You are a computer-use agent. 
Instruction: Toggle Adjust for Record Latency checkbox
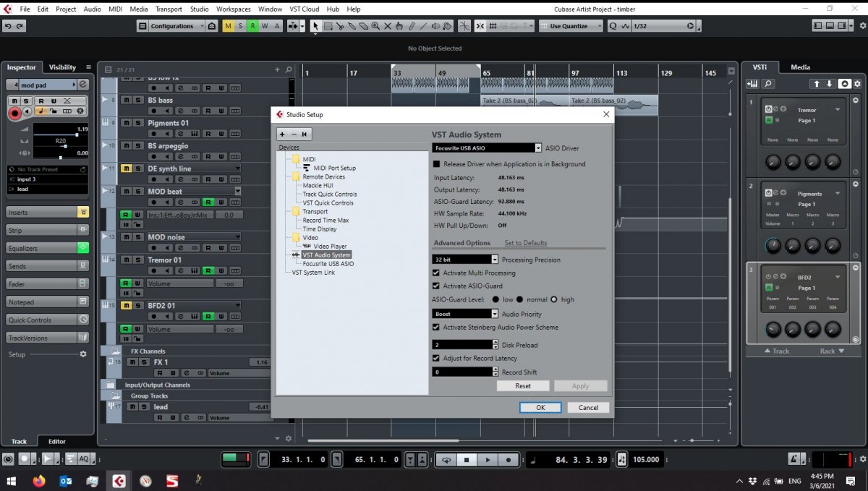pos(436,358)
